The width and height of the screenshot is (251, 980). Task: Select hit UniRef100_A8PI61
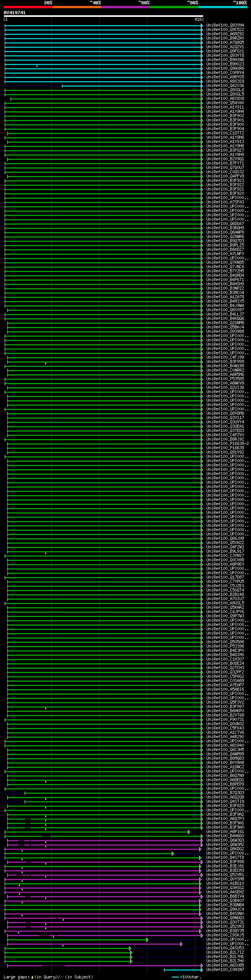[225, 832]
